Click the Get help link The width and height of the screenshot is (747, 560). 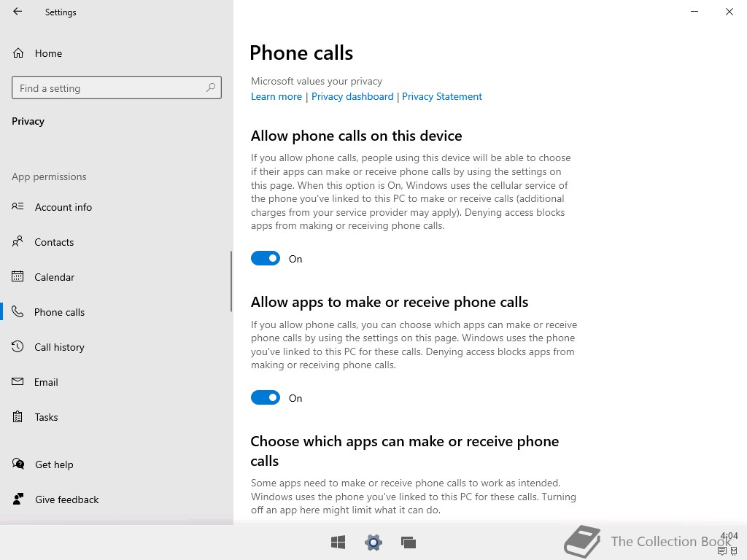(54, 464)
